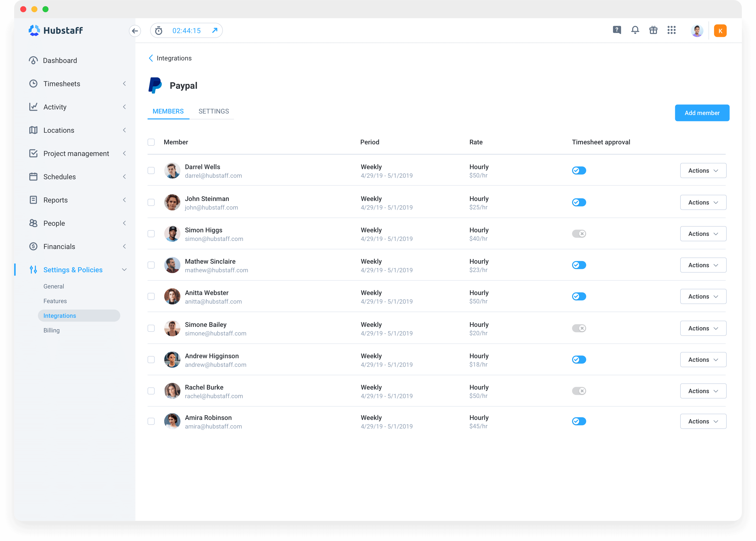Open the Timesheets section

(62, 84)
